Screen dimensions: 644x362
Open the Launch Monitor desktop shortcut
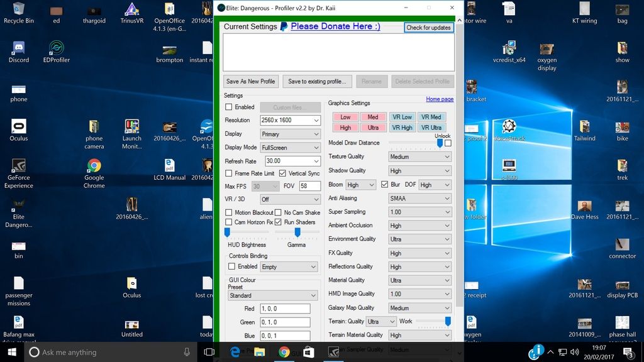[x=132, y=134]
